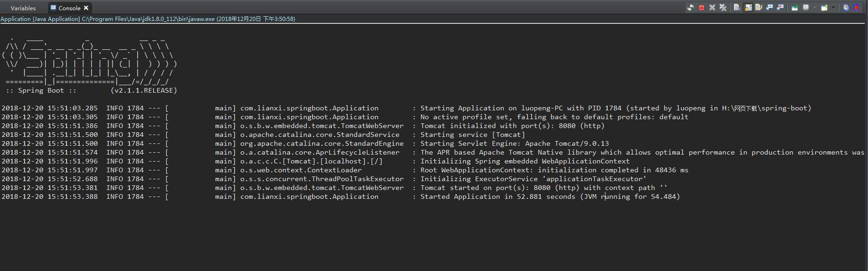Expand the dropdown arrow next to Open Console
The image size is (868, 271).
pos(833,7)
